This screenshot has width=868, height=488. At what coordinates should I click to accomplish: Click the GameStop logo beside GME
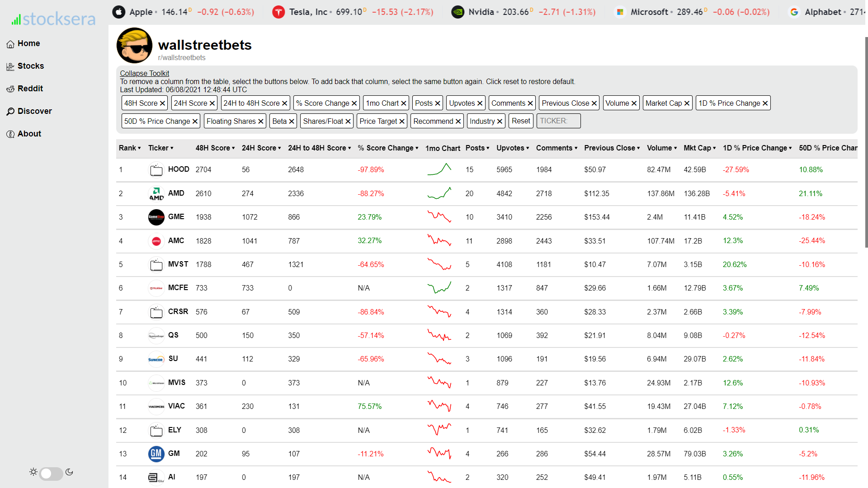(156, 217)
